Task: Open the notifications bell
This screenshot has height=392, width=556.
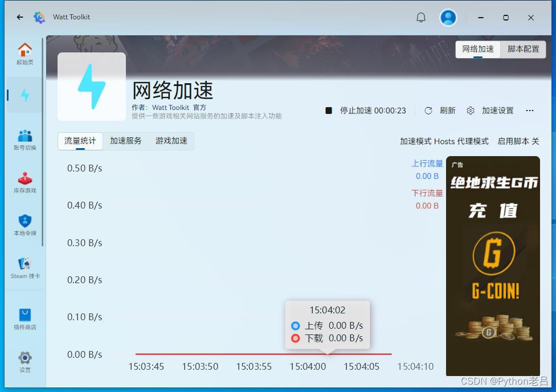Action: pos(421,18)
